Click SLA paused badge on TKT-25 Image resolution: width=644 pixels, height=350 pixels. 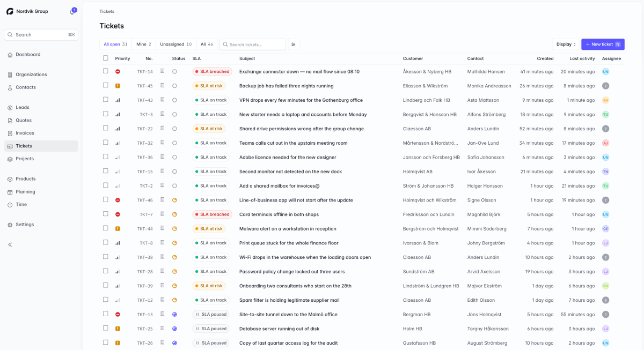tap(211, 329)
